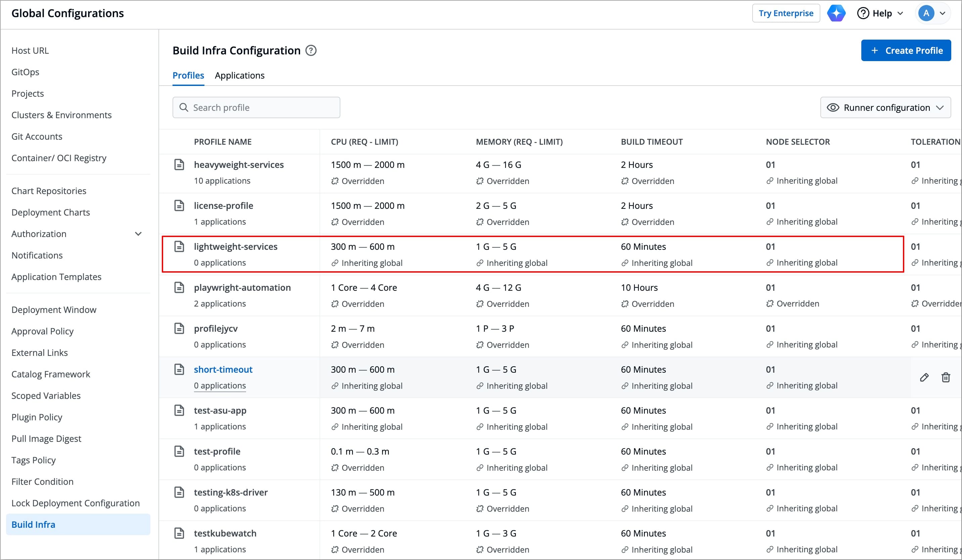This screenshot has width=962, height=560.
Task: Click the document icon for heavyweight-services profile
Action: pos(180,165)
